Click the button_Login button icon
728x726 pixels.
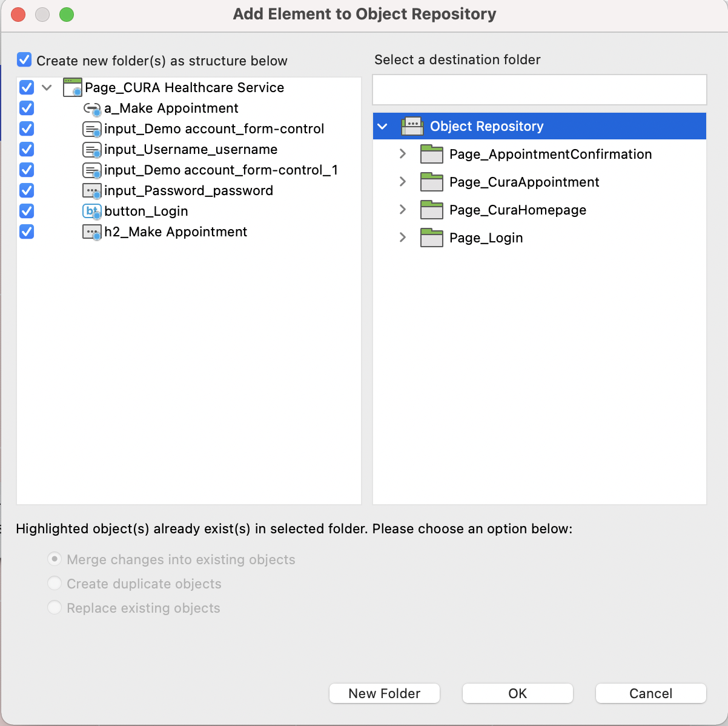pyautogui.click(x=91, y=211)
